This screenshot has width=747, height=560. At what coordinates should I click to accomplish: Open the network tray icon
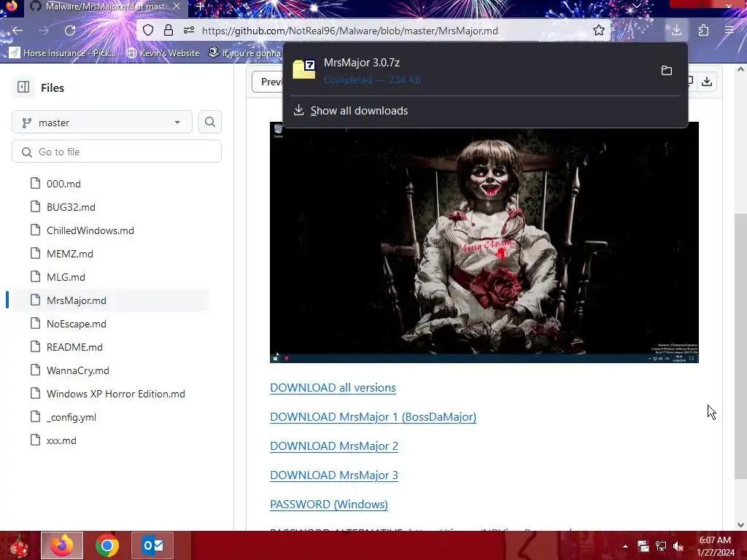click(660, 546)
